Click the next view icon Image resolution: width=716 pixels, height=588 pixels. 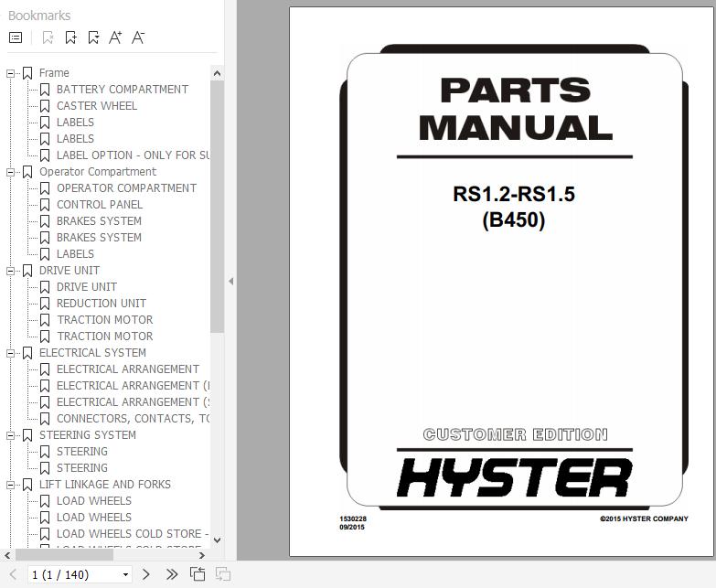click(223, 574)
